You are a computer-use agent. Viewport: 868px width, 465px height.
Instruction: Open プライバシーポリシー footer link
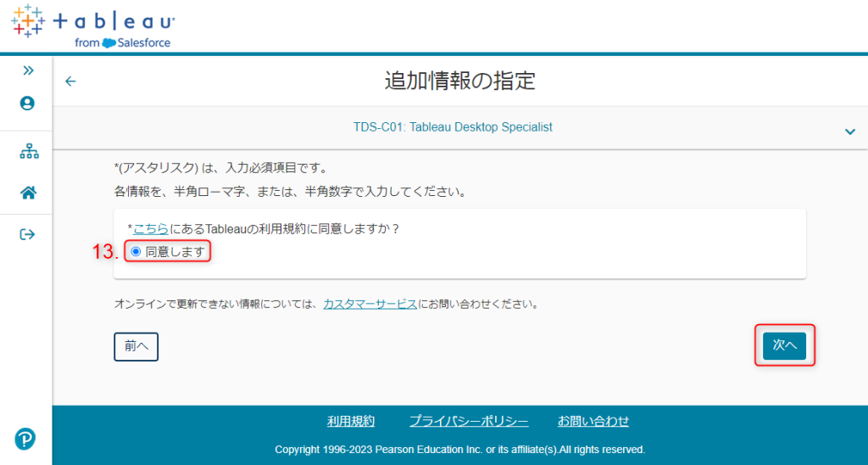[469, 421]
